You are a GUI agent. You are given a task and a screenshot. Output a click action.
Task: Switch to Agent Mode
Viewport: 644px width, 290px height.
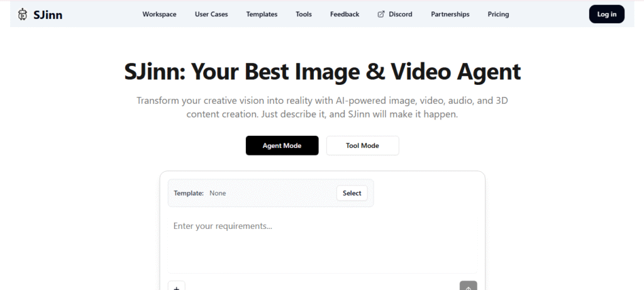tap(282, 145)
